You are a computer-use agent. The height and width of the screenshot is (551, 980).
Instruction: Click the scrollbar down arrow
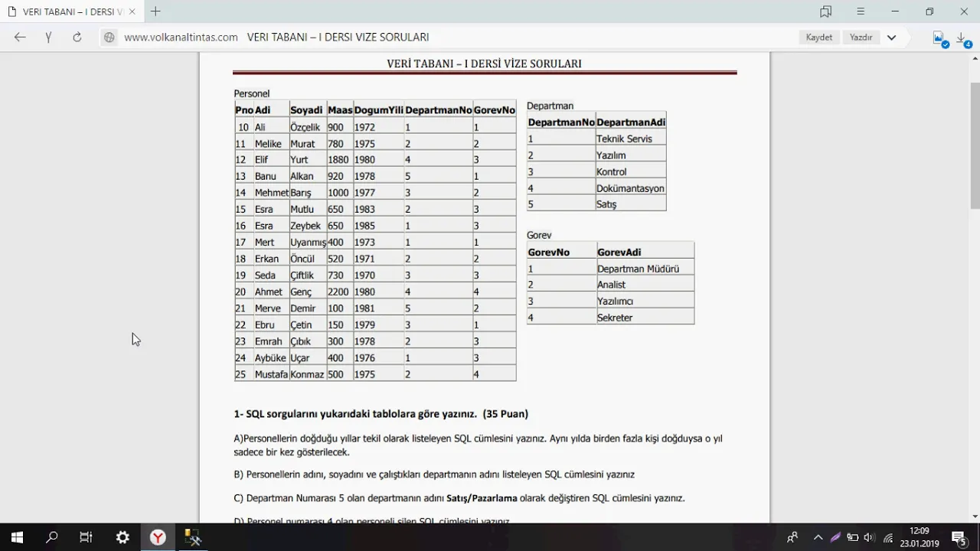pyautogui.click(x=975, y=517)
